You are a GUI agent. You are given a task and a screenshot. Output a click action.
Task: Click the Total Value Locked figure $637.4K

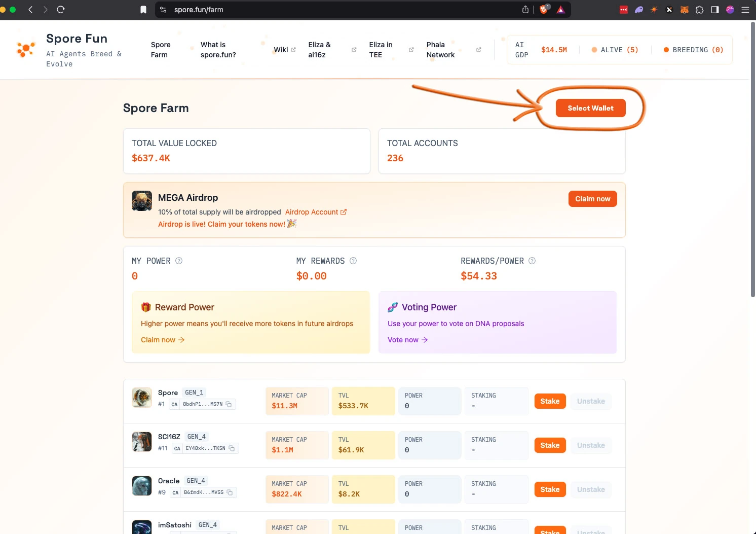[151, 158]
